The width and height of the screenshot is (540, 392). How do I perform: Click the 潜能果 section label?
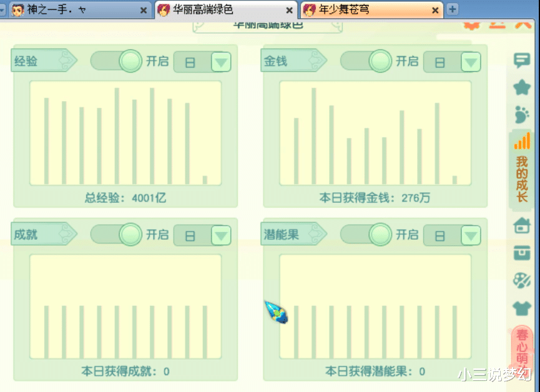(282, 235)
